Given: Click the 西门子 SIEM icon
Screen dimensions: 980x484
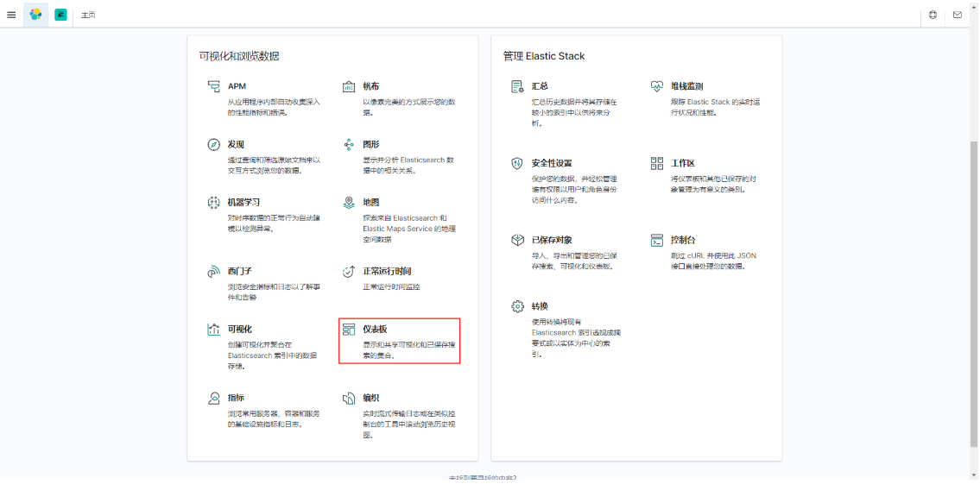Looking at the screenshot, I should [214, 272].
